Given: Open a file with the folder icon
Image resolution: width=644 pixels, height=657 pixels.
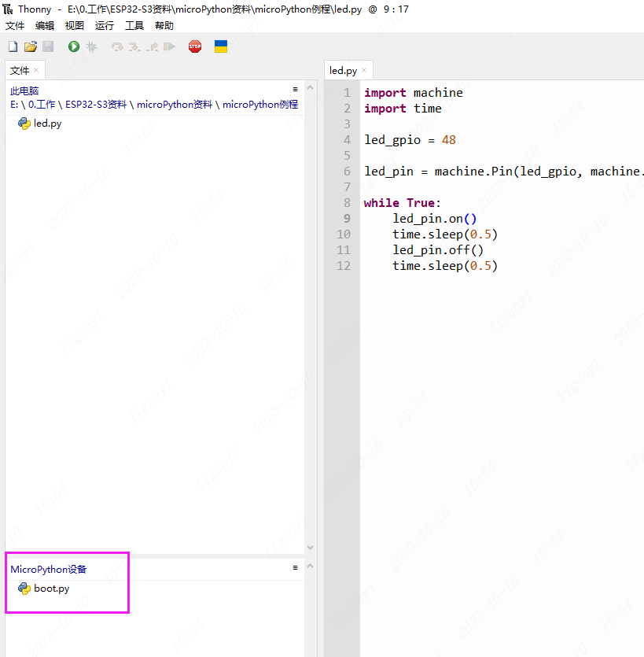Looking at the screenshot, I should click(x=31, y=46).
